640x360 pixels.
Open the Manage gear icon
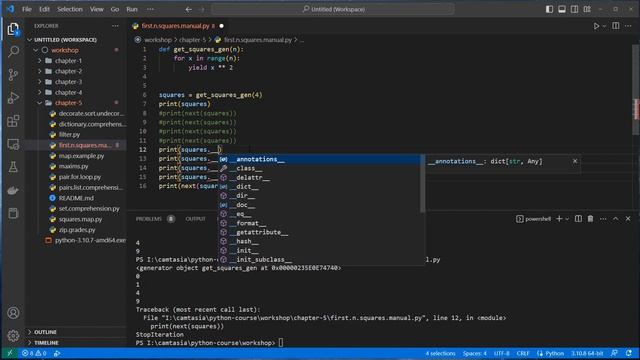13,336
